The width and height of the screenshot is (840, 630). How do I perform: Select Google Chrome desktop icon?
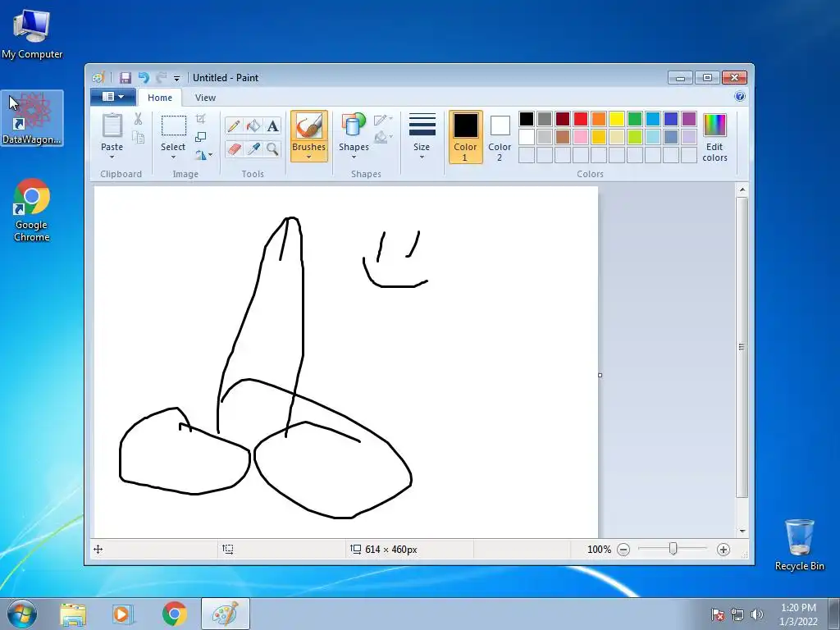coord(32,210)
